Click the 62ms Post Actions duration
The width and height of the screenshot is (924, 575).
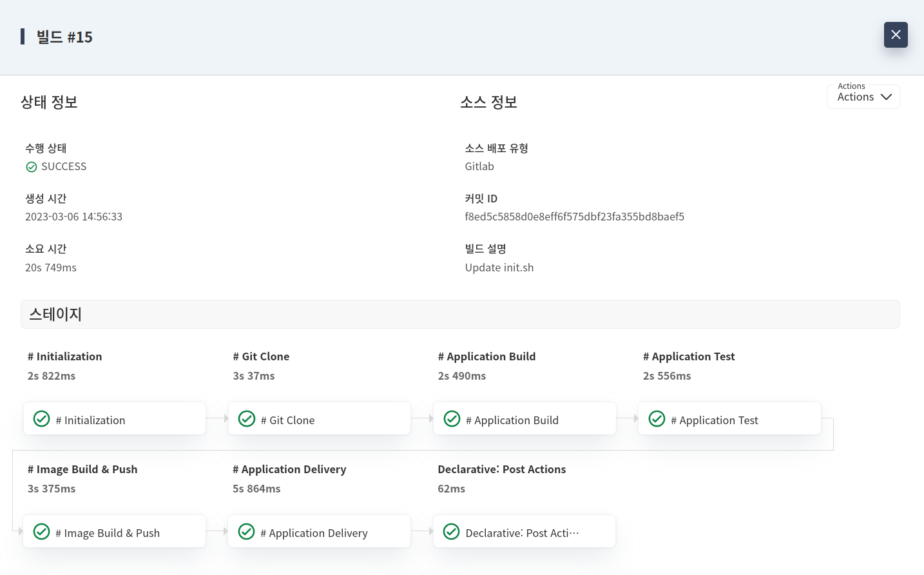451,489
